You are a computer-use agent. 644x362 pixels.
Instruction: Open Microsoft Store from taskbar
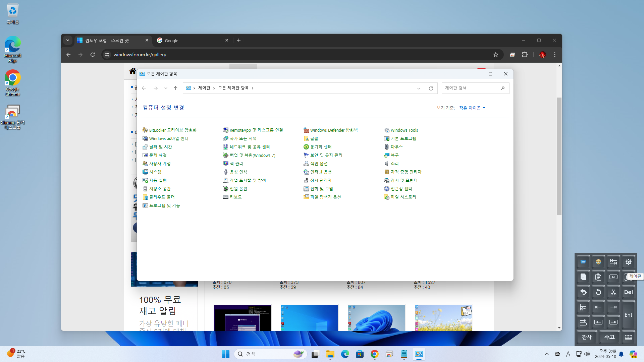tap(360, 354)
